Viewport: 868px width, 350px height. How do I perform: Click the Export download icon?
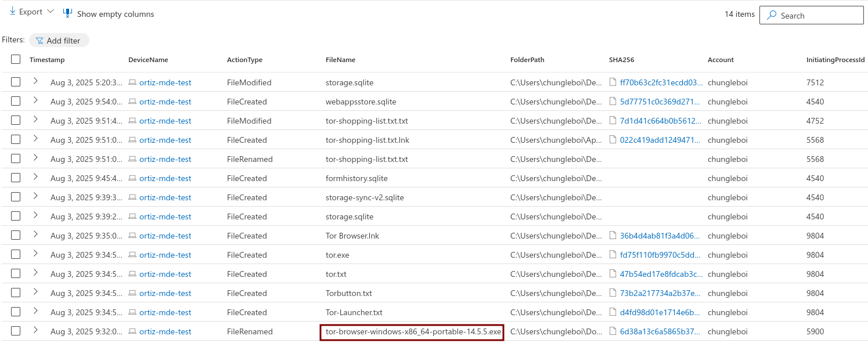[x=12, y=12]
